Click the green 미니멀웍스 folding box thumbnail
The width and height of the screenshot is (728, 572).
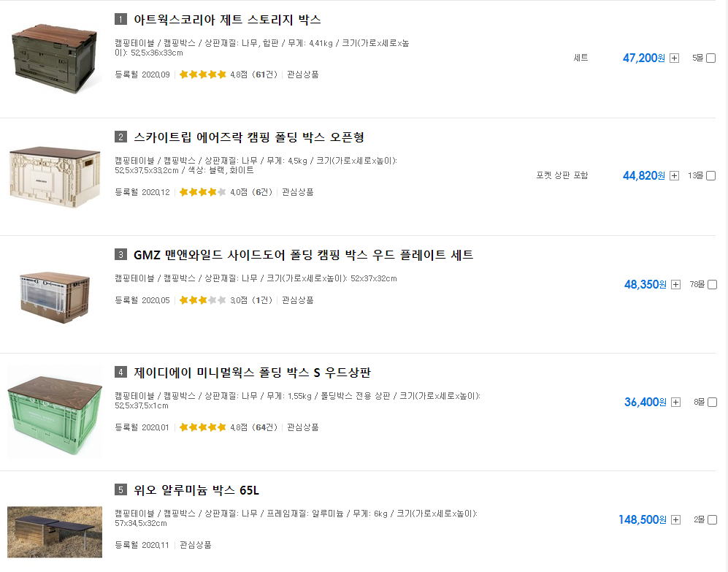[x=55, y=415]
